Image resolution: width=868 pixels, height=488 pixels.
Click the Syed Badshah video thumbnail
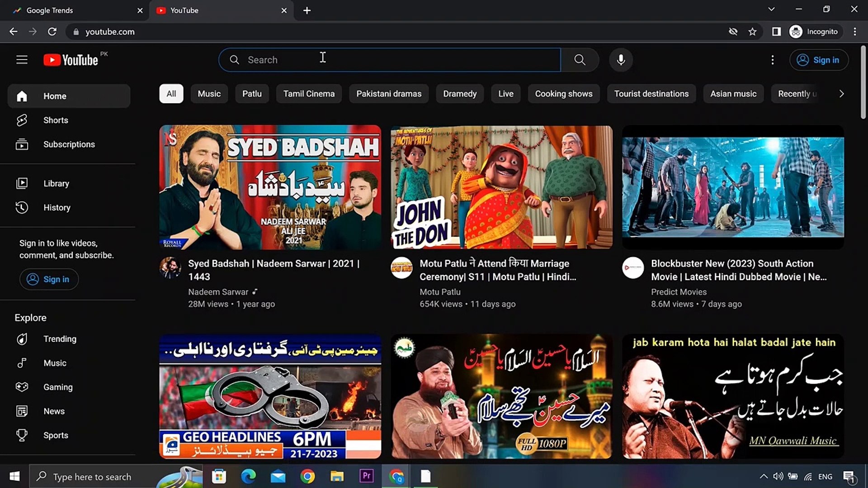[270, 187]
